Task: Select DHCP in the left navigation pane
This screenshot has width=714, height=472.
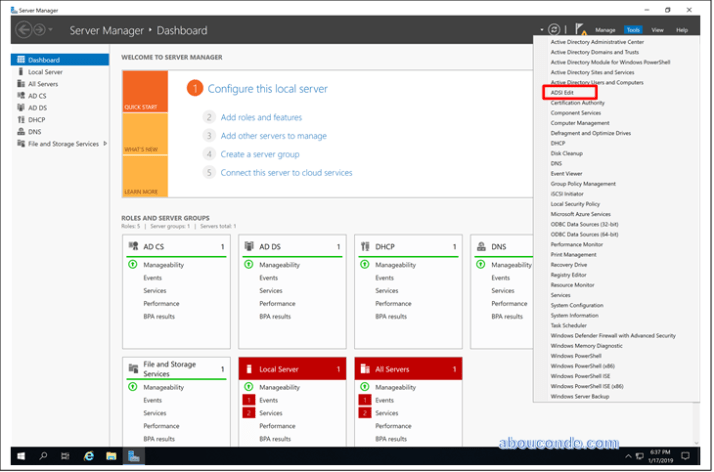Action: pos(37,120)
